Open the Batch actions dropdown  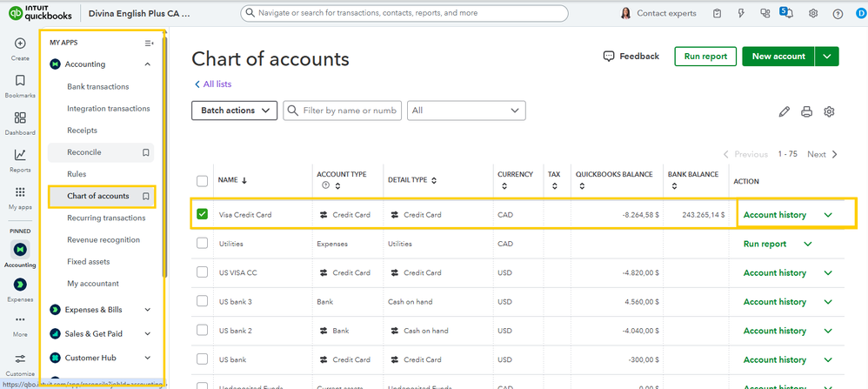[234, 111]
